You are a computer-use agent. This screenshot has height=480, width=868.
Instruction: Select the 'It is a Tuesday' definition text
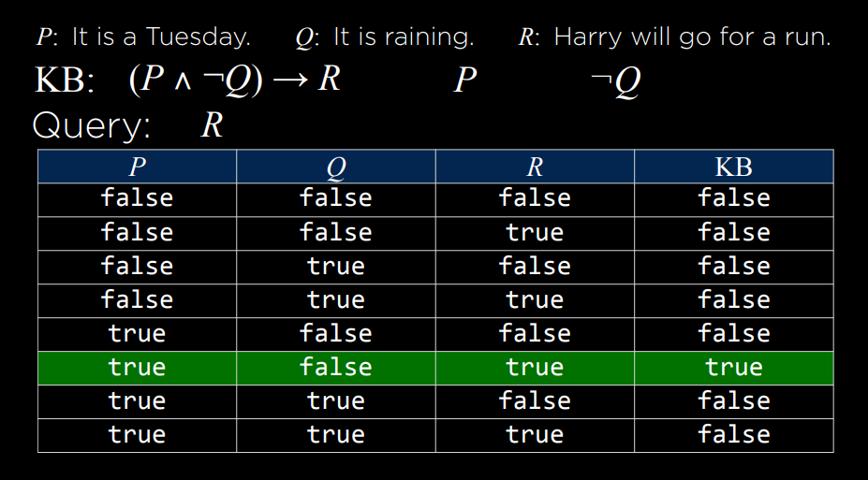click(161, 37)
